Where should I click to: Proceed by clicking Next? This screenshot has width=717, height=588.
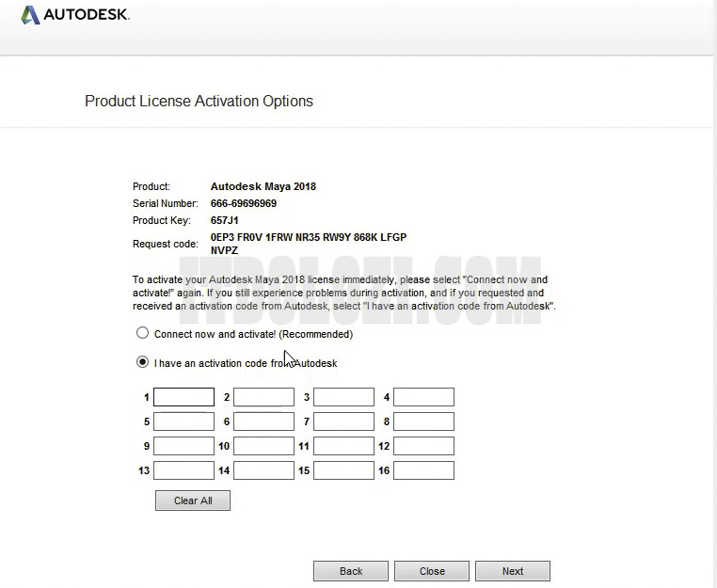pyautogui.click(x=513, y=571)
